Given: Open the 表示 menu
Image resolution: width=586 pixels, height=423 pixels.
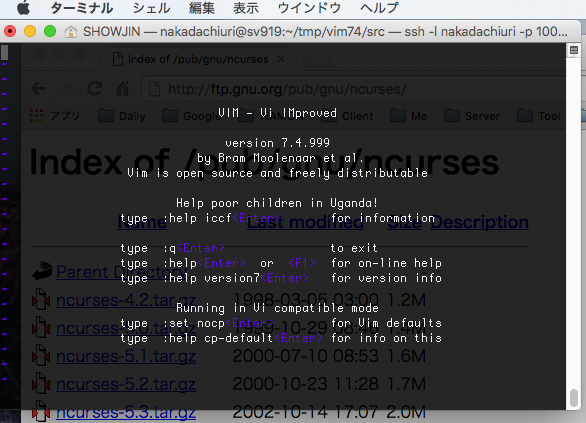Looking at the screenshot, I should pos(246,8).
